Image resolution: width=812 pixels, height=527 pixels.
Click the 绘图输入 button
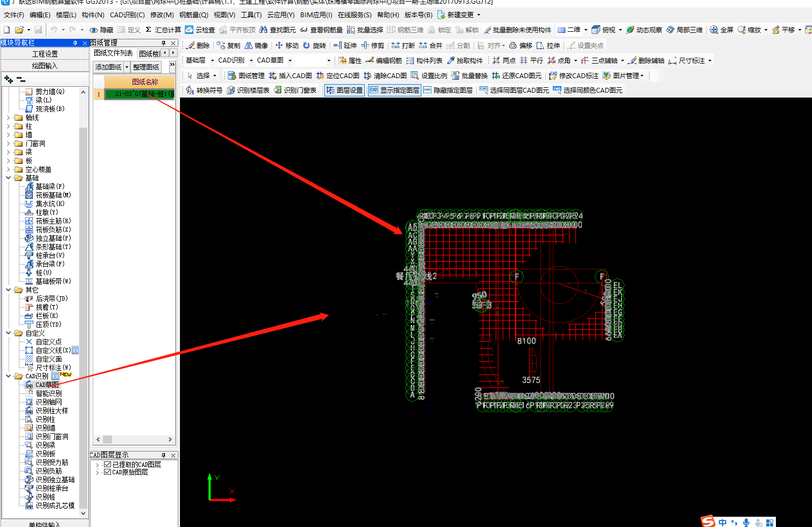point(45,66)
